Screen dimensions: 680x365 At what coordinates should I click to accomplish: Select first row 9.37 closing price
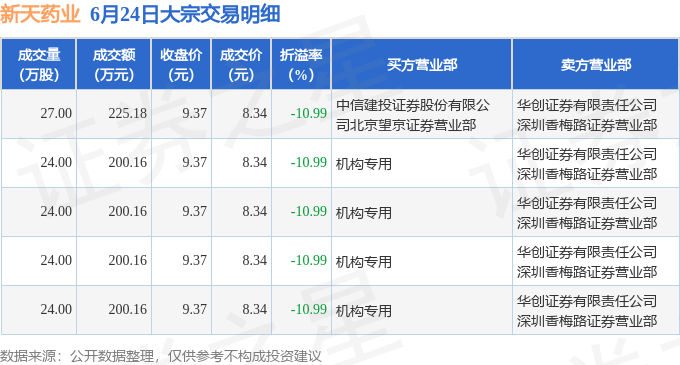[x=194, y=113]
